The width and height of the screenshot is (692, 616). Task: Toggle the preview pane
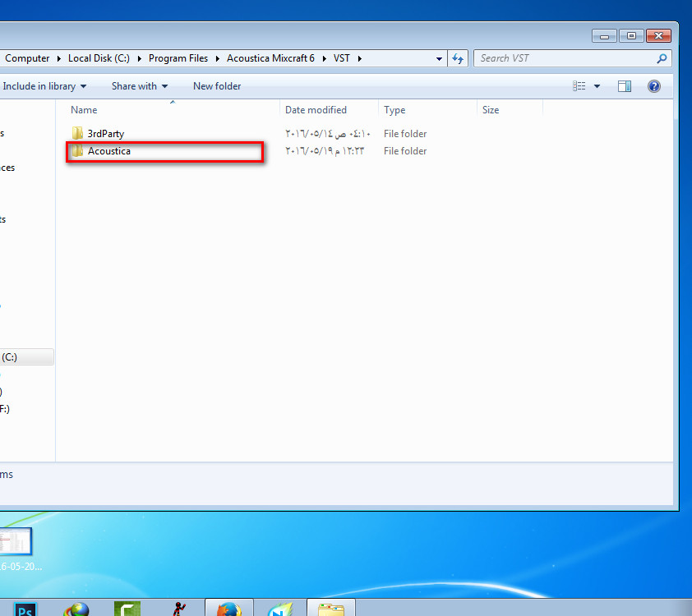(625, 86)
